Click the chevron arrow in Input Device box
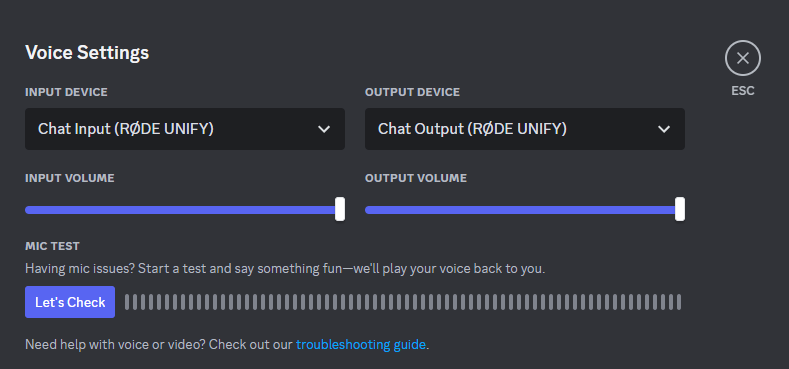Screen dimensions: 789x369 pyautogui.click(x=324, y=129)
